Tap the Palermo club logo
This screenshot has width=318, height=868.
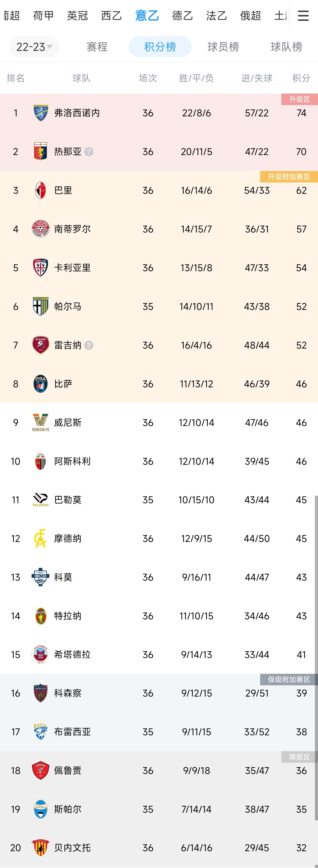pos(41,500)
